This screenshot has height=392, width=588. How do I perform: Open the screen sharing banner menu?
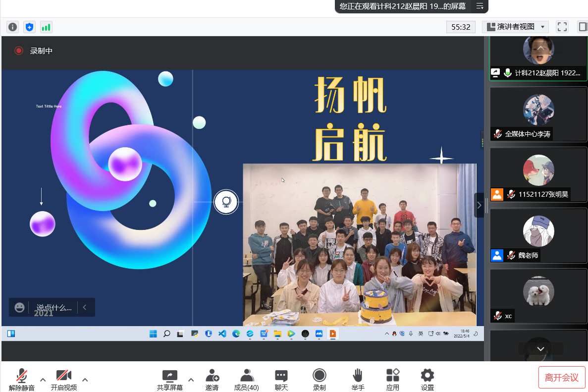[480, 6]
